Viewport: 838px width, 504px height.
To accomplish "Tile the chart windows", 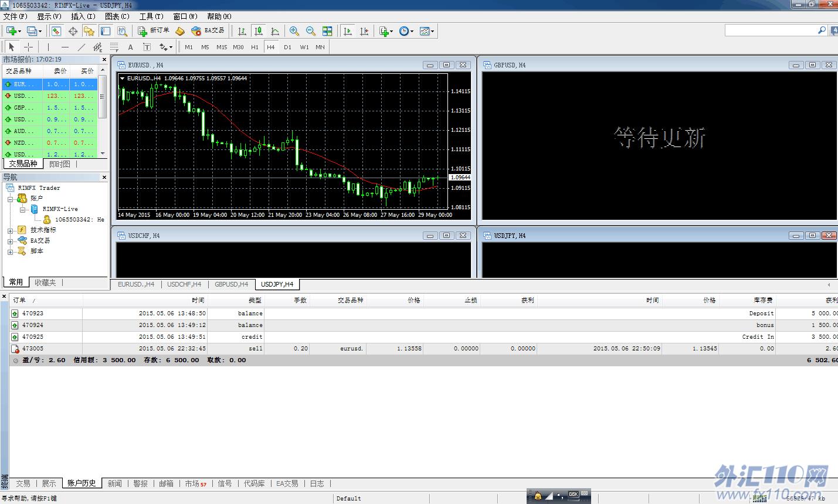I will coord(327,31).
